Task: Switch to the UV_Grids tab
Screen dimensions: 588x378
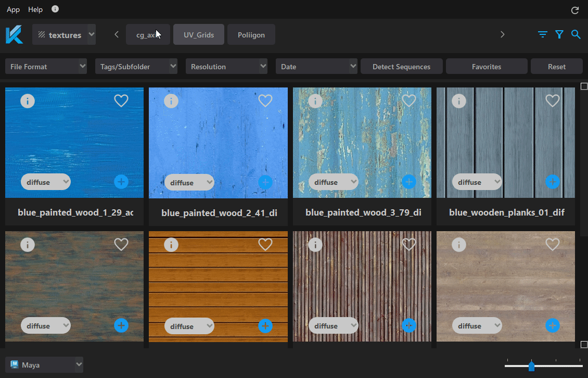Action: (x=199, y=34)
